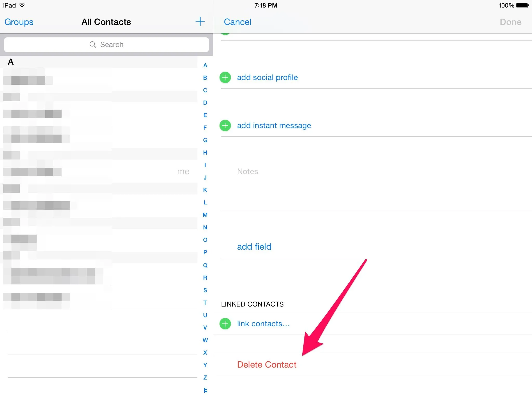Tap the battery indicator icon
The height and width of the screenshot is (399, 532).
(522, 5)
